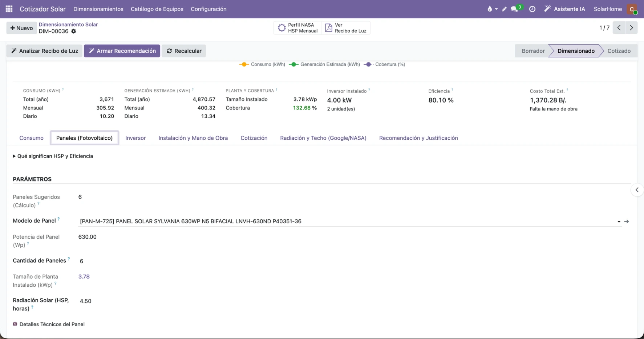Toggle the Generación Estimada (kWh) legend series
Image resolution: width=644 pixels, height=339 pixels.
(x=324, y=64)
